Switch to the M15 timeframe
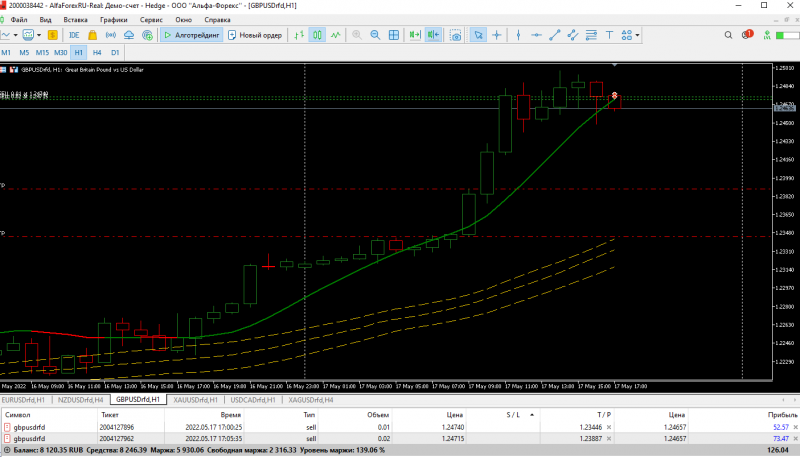Image resolution: width=800 pixels, height=457 pixels. click(42, 53)
